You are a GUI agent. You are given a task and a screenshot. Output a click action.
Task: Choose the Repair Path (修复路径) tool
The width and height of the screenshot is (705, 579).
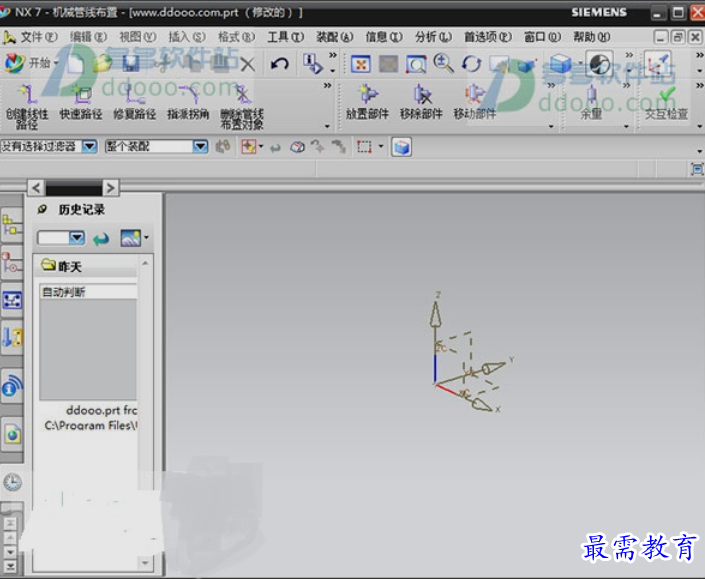(134, 103)
